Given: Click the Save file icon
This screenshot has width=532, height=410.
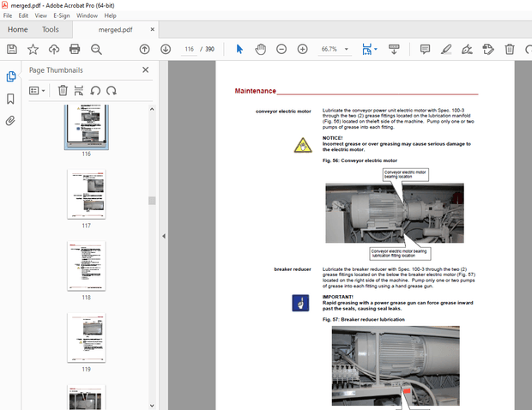Looking at the screenshot, I should click(x=12, y=49).
